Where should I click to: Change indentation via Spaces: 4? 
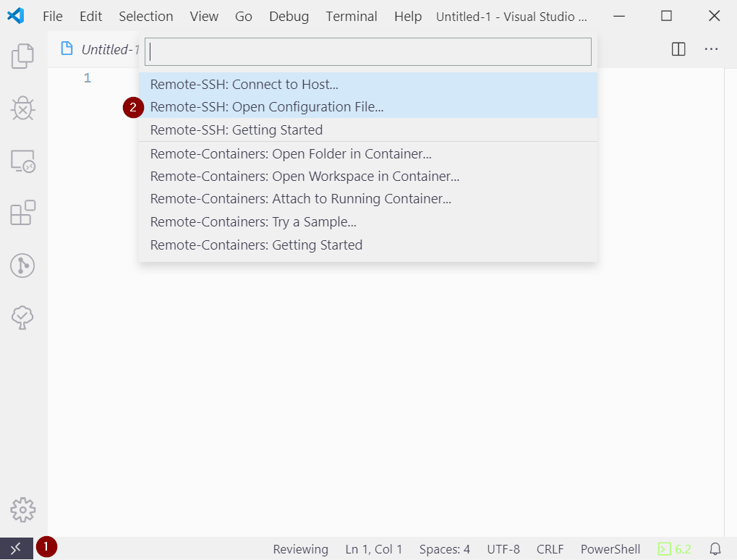tap(445, 549)
